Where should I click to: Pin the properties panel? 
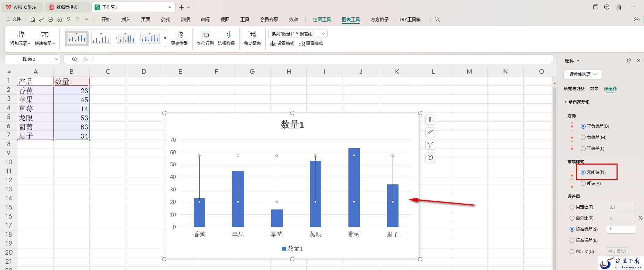(629, 61)
